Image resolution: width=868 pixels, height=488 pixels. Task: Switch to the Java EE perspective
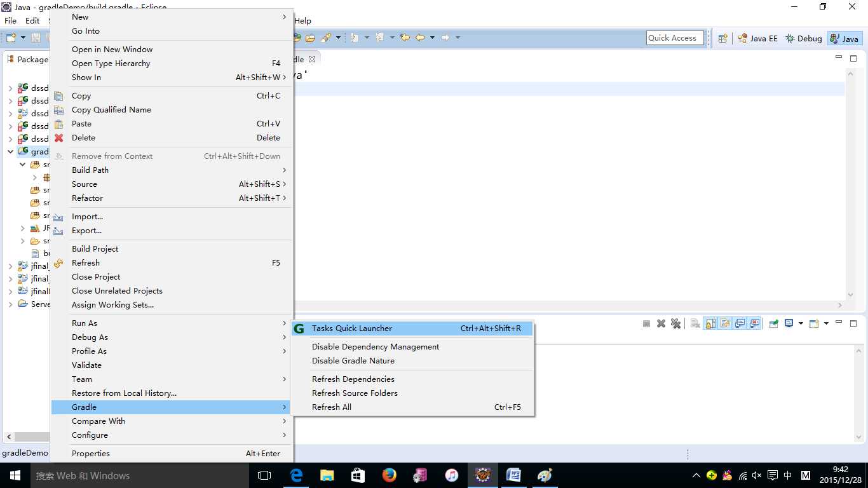(757, 38)
